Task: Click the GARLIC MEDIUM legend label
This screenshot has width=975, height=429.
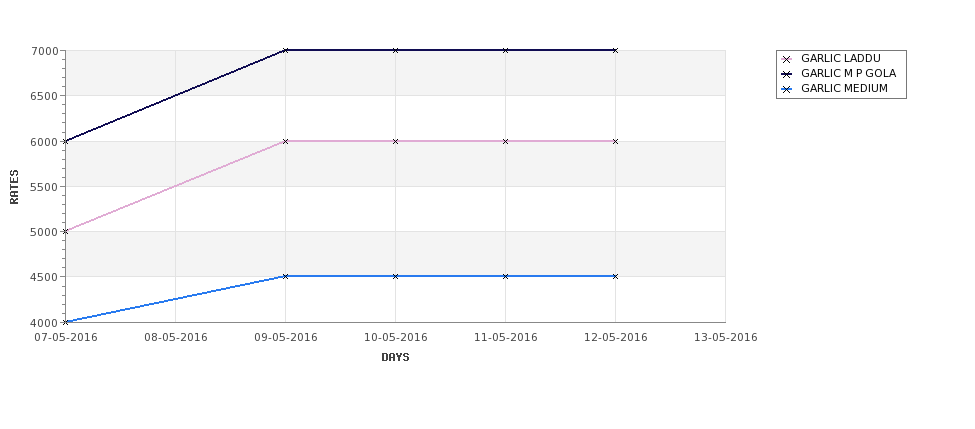Action: [844, 89]
